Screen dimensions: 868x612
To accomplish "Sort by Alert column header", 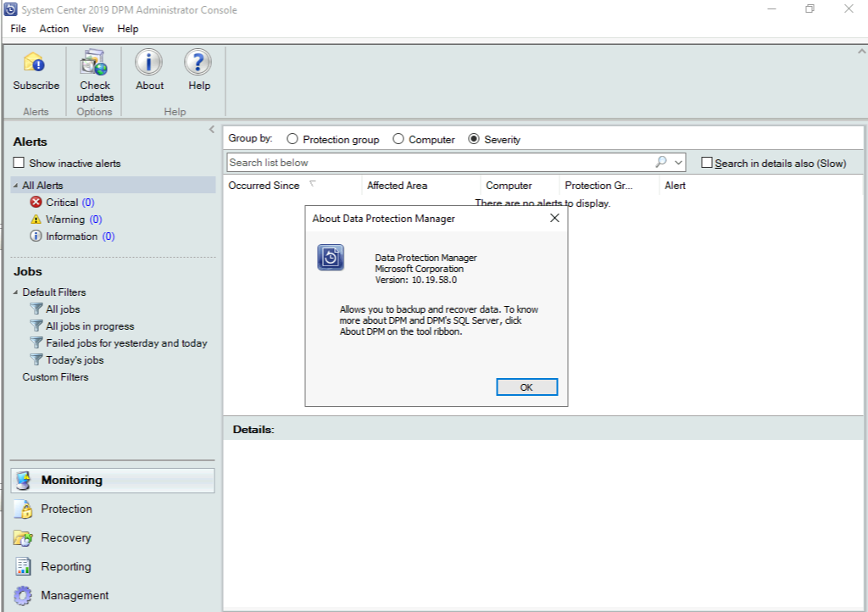I will tap(675, 186).
